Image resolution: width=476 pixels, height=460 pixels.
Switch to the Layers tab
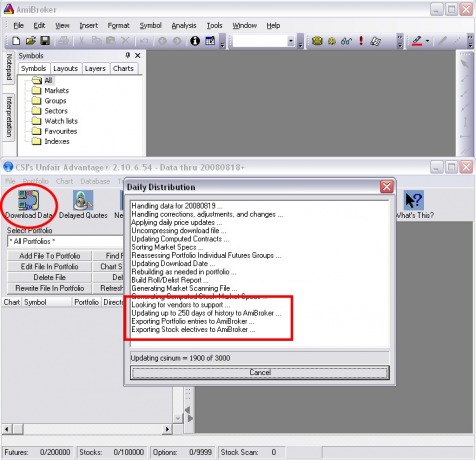(95, 68)
